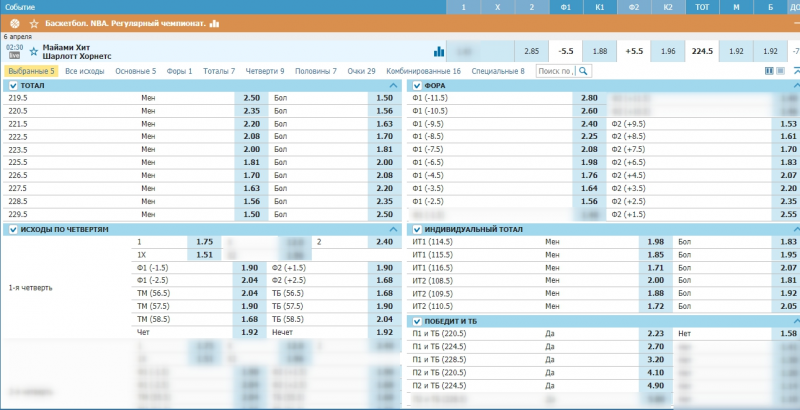Open match statistics bar chart icon

pos(439,51)
